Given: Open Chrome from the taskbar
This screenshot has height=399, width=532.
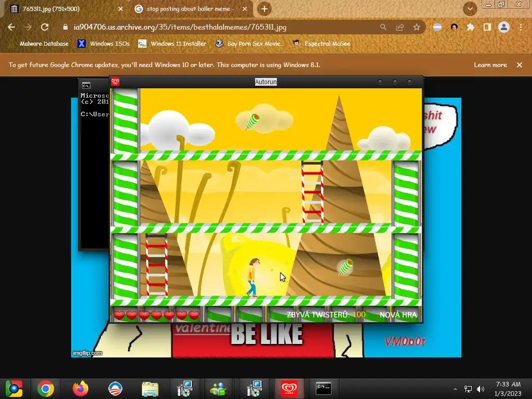Looking at the screenshot, I should (x=46, y=389).
